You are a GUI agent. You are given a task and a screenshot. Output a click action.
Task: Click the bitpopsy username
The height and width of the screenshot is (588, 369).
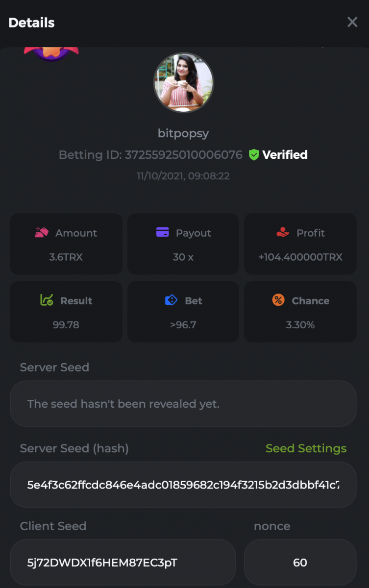pos(183,133)
